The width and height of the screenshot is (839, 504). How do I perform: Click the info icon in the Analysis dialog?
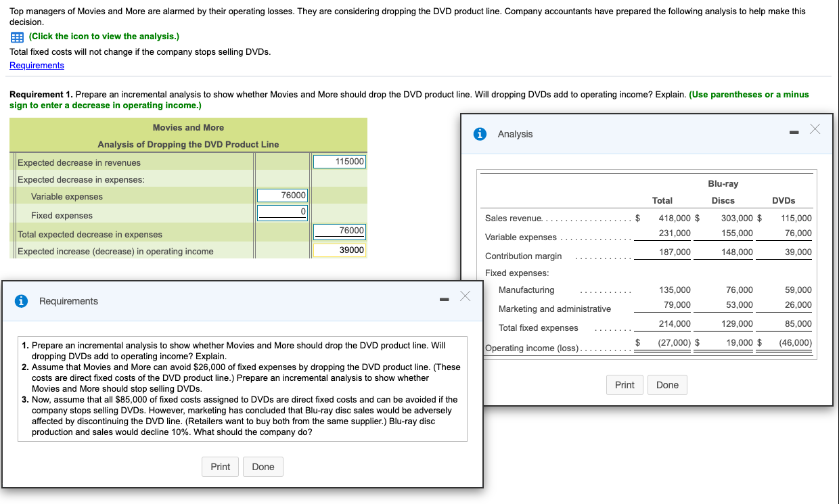[480, 134]
